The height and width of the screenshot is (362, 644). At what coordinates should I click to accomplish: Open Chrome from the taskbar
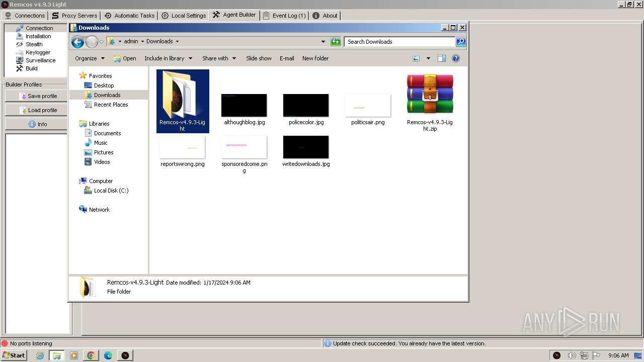91,355
